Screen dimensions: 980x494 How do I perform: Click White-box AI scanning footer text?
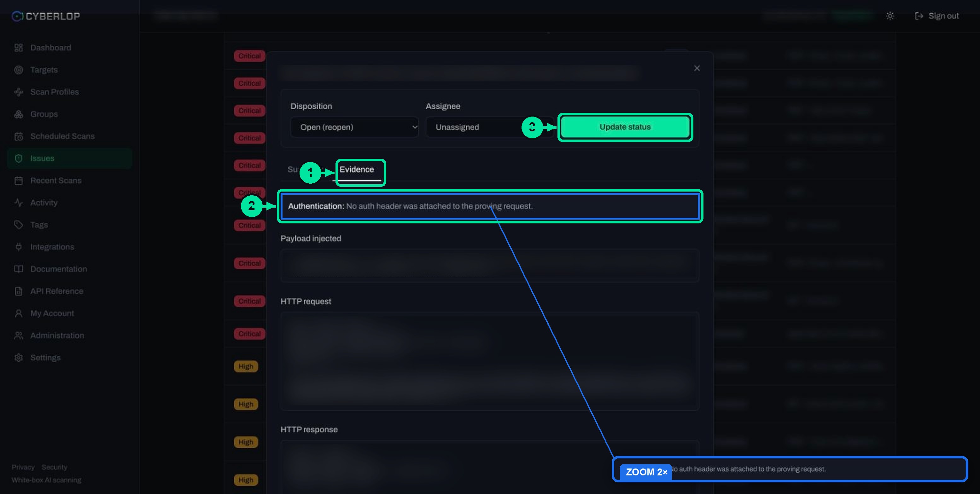pyautogui.click(x=46, y=480)
